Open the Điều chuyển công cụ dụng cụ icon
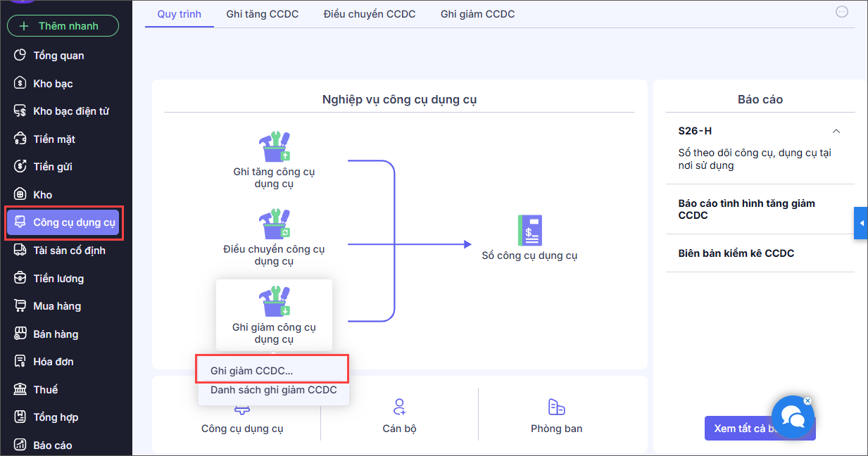 point(274,224)
